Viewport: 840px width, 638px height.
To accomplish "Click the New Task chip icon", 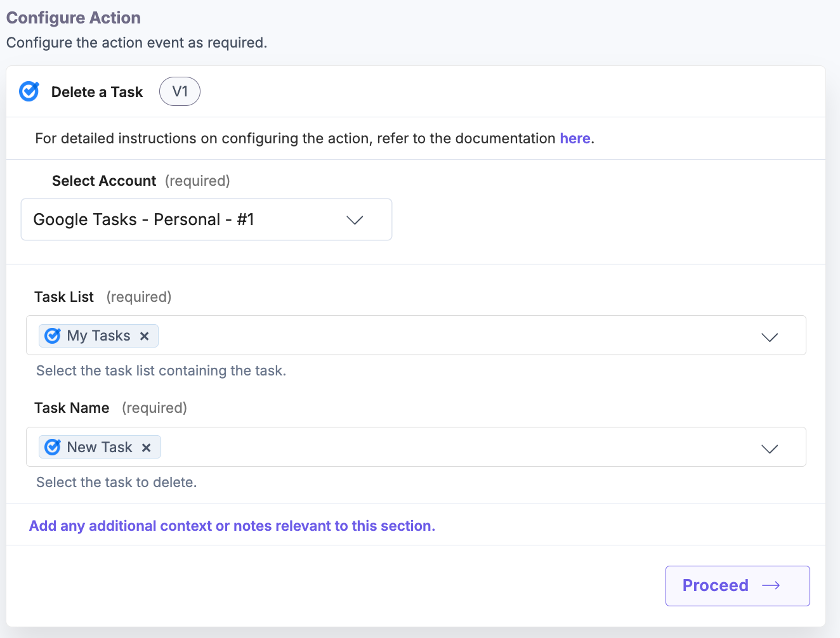I will (52, 447).
